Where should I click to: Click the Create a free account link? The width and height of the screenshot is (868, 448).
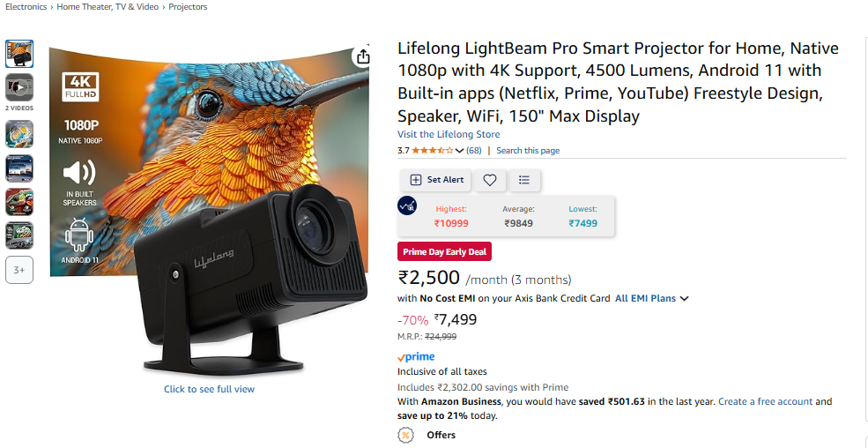pyautogui.click(x=765, y=402)
